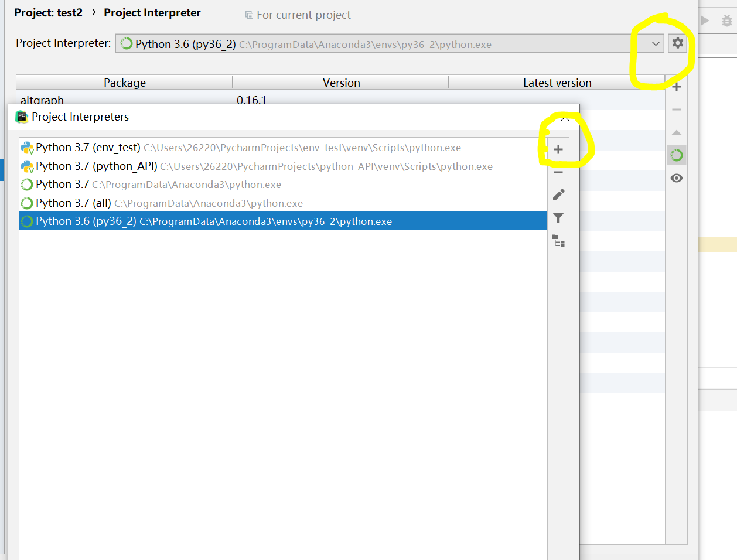Click the Project Interpreter combo box field
The height and width of the screenshot is (560, 737).
click(390, 44)
